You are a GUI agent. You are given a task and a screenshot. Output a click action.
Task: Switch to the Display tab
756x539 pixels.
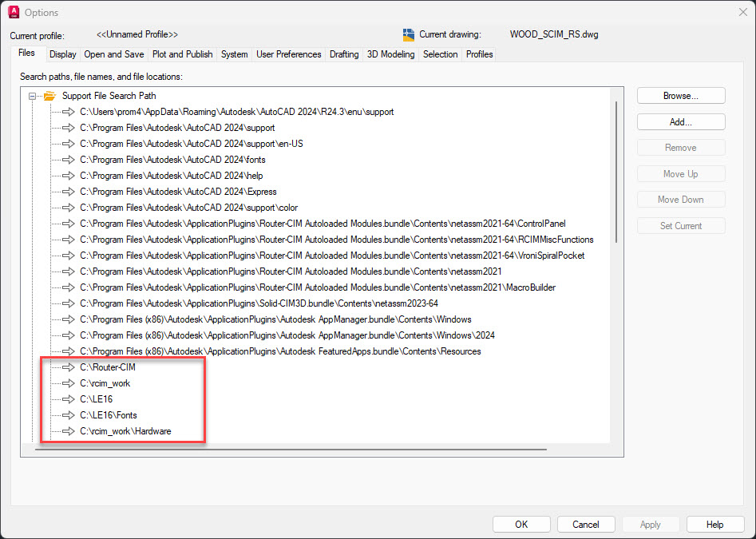62,54
